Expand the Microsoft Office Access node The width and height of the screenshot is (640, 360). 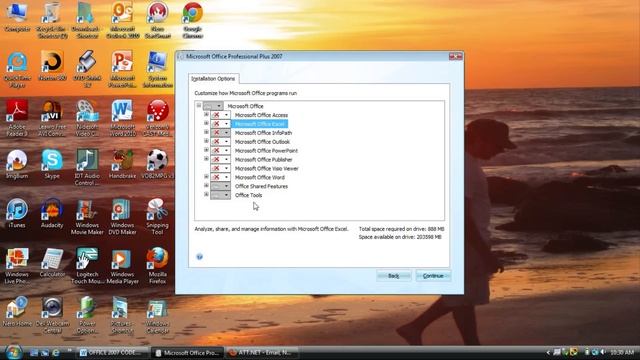pyautogui.click(x=206, y=115)
